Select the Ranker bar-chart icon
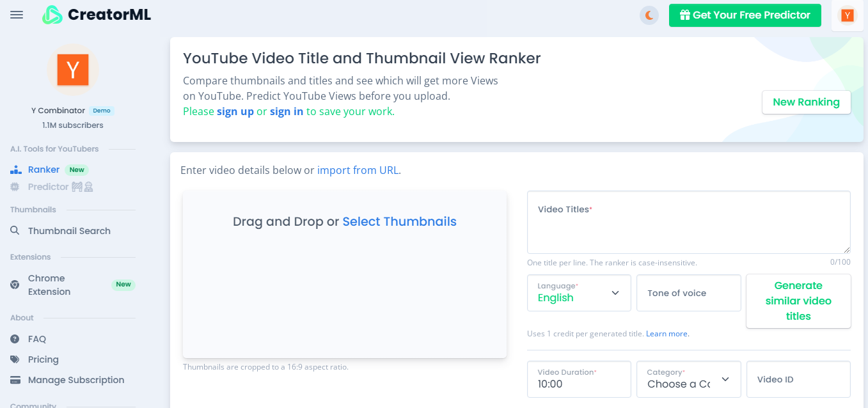This screenshot has width=868, height=408. point(15,169)
